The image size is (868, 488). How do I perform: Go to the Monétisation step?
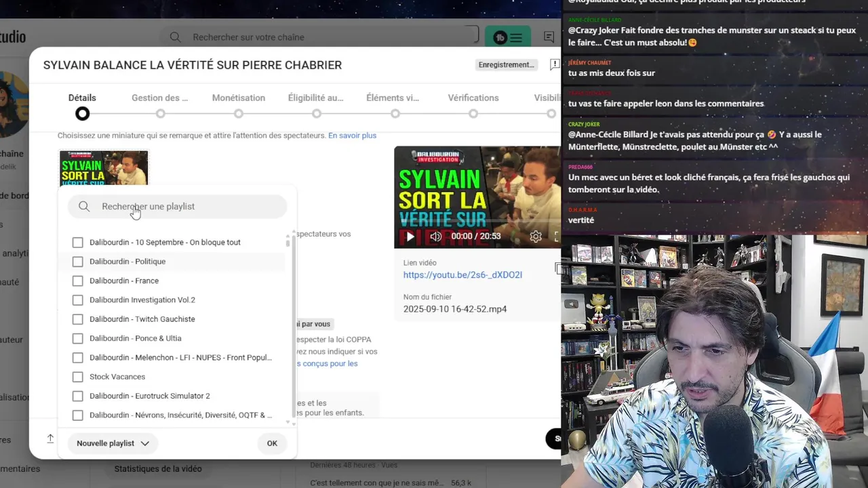[x=239, y=106]
